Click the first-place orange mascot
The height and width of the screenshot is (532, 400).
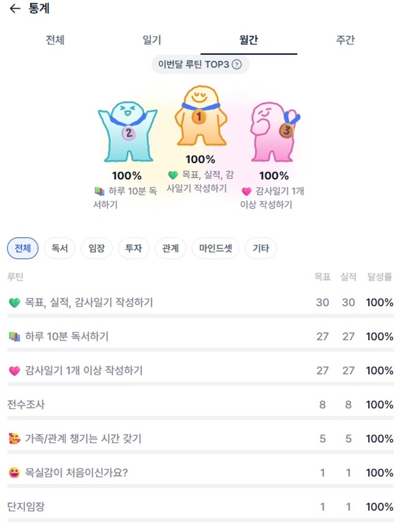pyautogui.click(x=200, y=116)
